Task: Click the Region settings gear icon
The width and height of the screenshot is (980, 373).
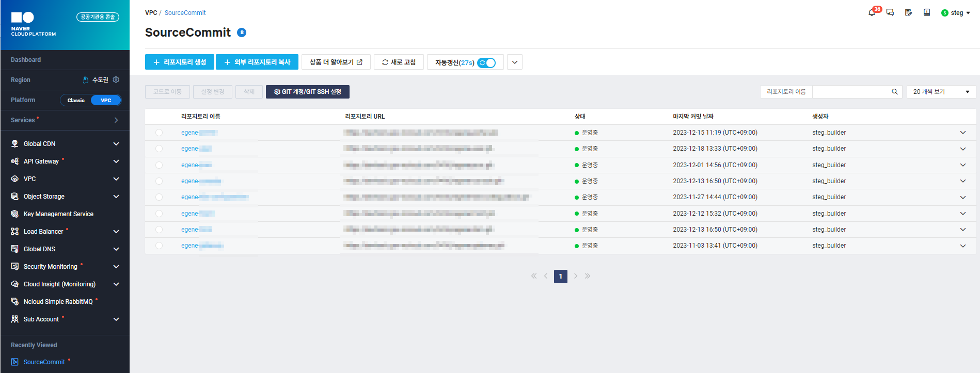Action: [x=116, y=79]
